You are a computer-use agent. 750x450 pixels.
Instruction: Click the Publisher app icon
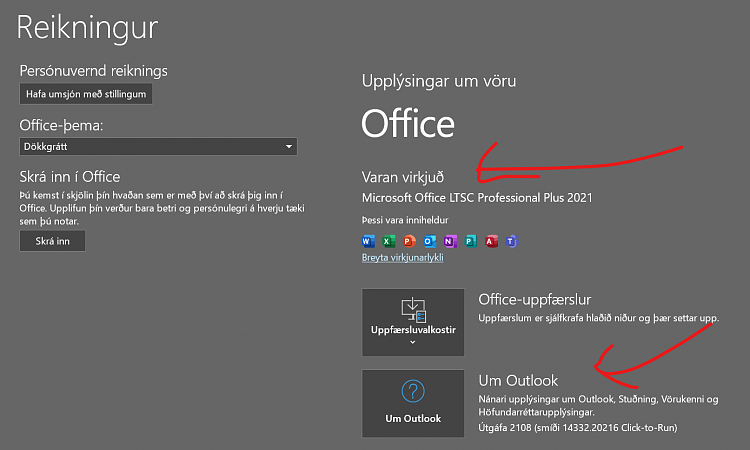(x=471, y=241)
